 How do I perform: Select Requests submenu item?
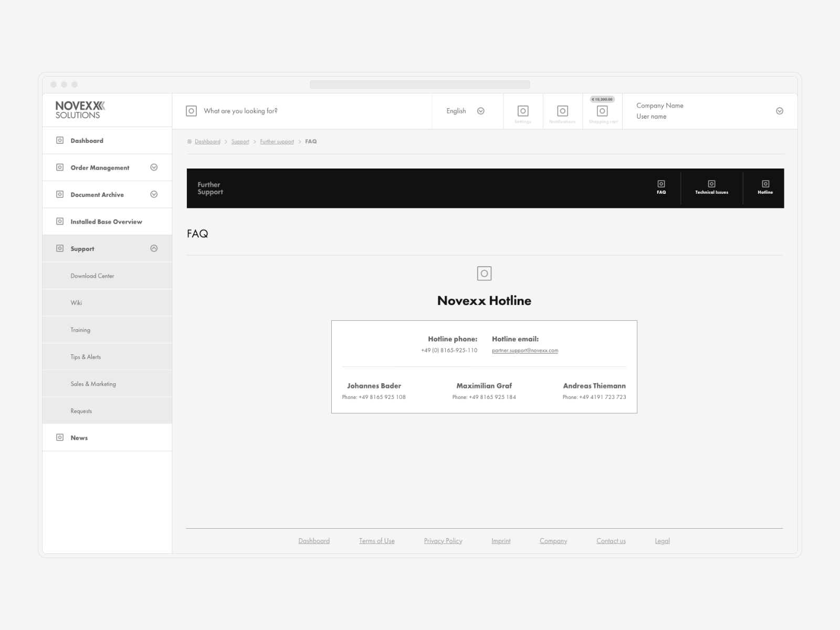click(107, 411)
